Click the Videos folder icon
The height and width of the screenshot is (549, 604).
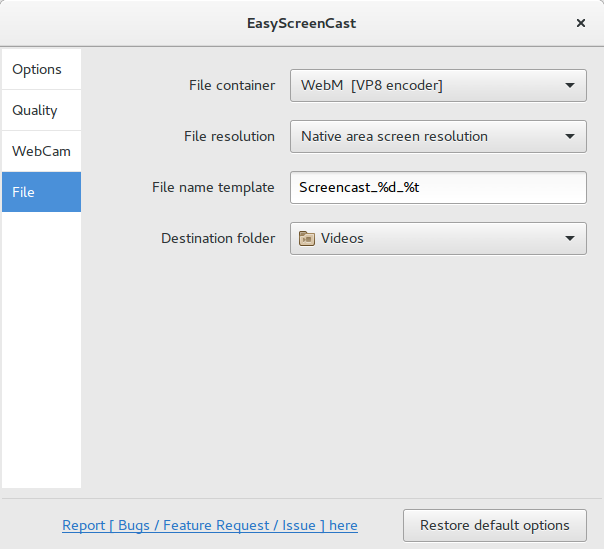[307, 238]
